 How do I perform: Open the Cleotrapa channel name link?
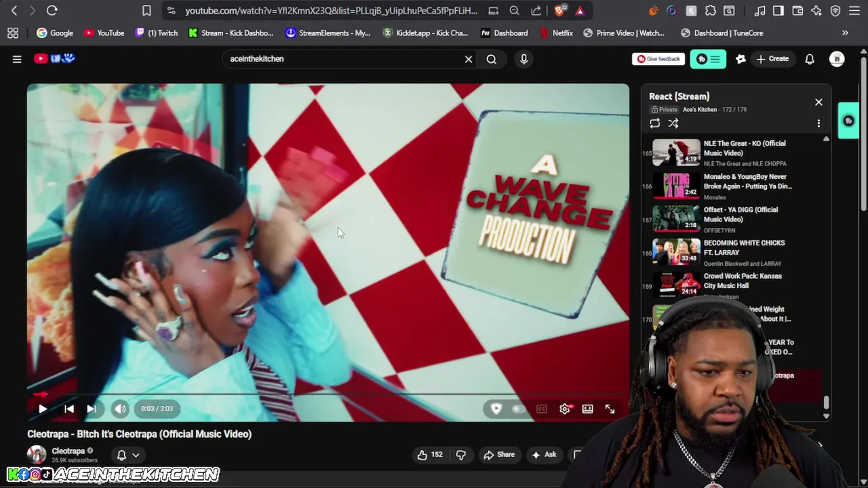pyautogui.click(x=68, y=451)
